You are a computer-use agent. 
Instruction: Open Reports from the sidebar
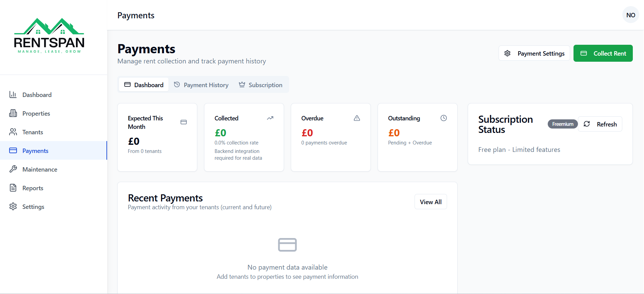pyautogui.click(x=33, y=188)
